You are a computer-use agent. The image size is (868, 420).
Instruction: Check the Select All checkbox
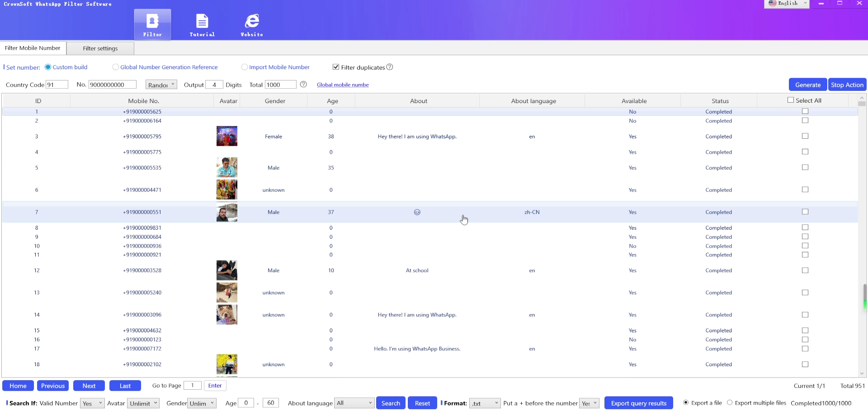pos(791,100)
